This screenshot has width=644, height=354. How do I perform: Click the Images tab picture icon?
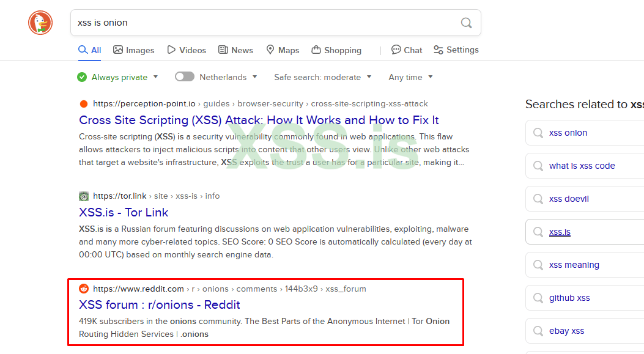(x=118, y=50)
